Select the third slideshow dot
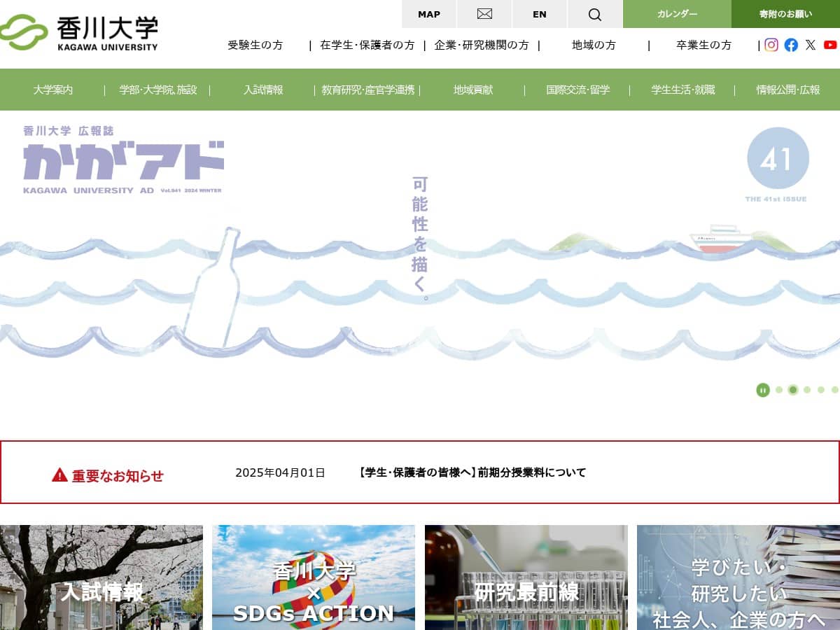This screenshot has width=840, height=630. point(807,390)
